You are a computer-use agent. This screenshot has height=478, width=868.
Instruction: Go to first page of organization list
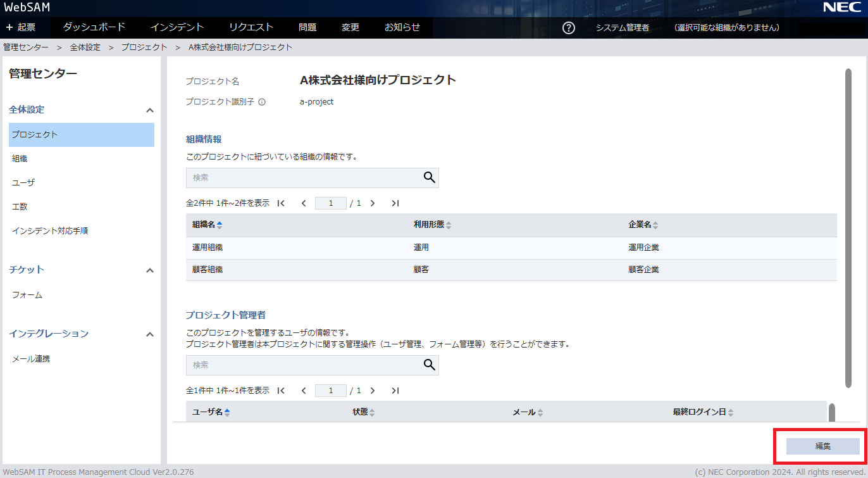(281, 203)
